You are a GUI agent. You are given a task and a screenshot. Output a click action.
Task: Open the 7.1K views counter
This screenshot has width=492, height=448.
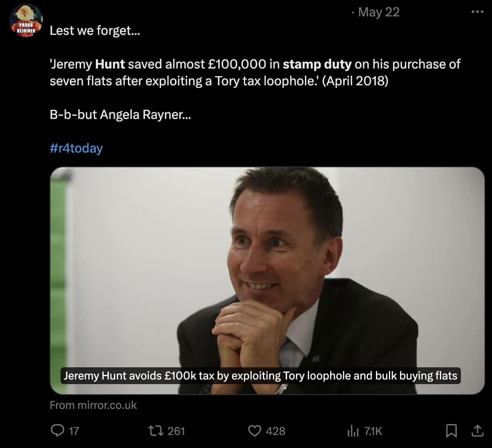pos(373,431)
